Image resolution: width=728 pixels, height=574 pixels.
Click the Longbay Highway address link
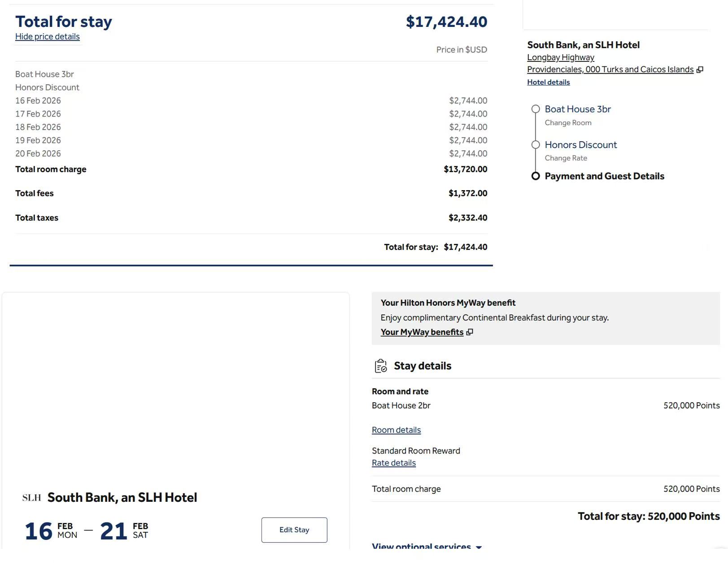pyautogui.click(x=561, y=57)
